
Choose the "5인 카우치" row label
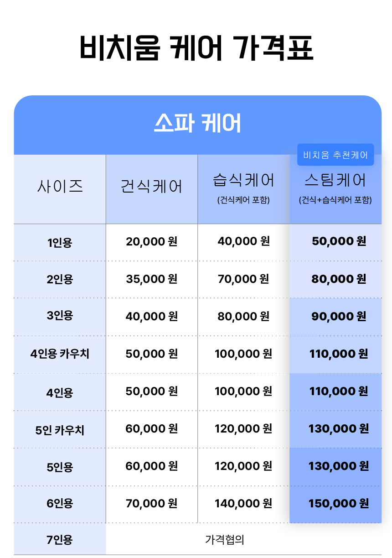point(60,430)
